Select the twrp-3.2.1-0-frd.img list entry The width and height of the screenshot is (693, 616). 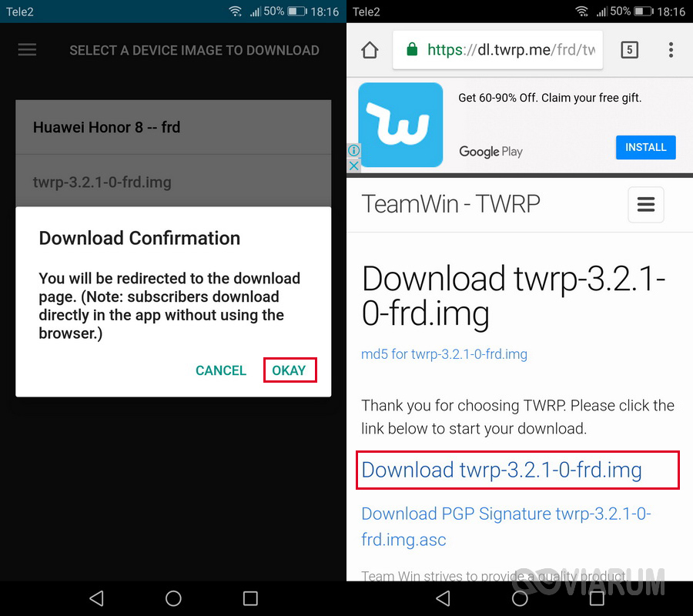pos(173,182)
